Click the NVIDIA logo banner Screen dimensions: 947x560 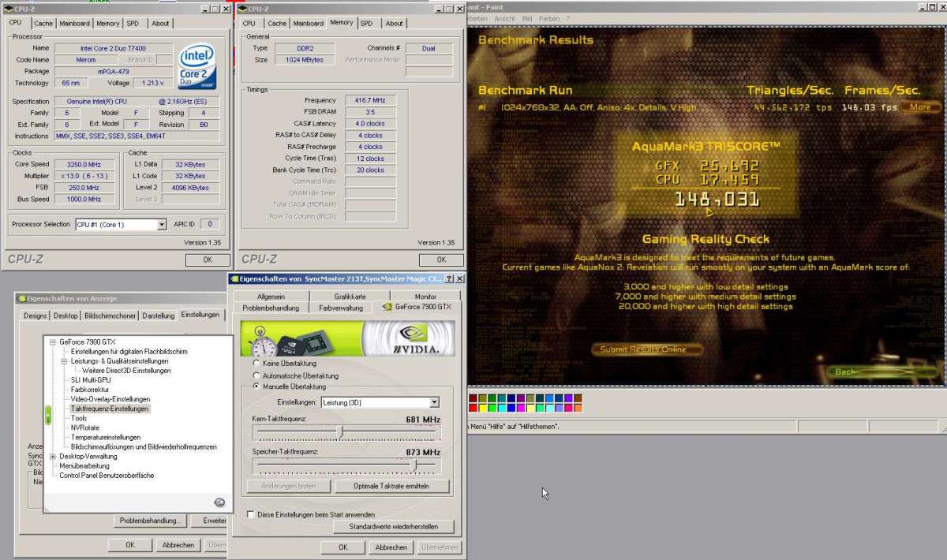346,338
